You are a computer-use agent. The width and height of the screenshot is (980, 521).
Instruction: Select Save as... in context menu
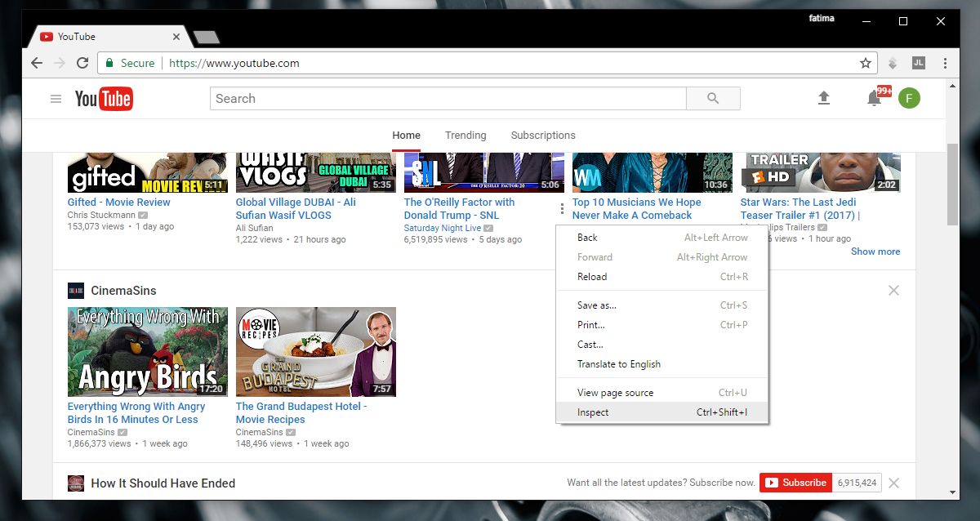click(661, 305)
